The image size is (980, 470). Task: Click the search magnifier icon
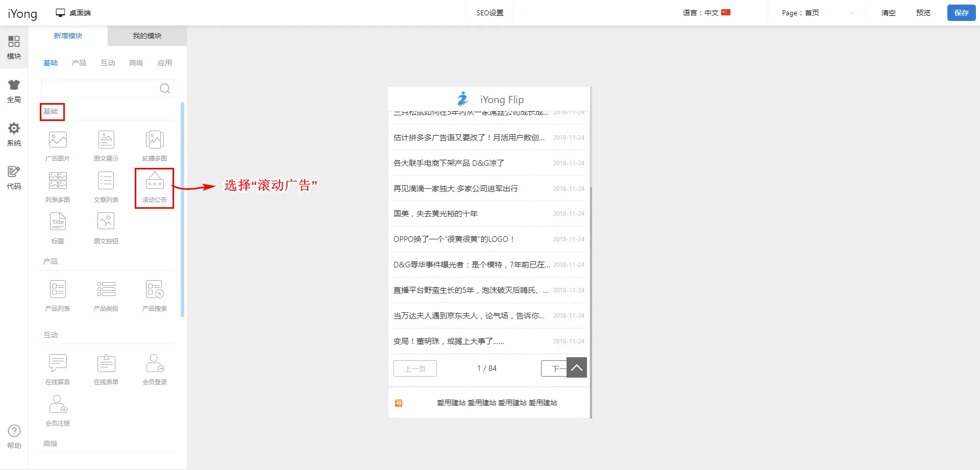tap(165, 89)
